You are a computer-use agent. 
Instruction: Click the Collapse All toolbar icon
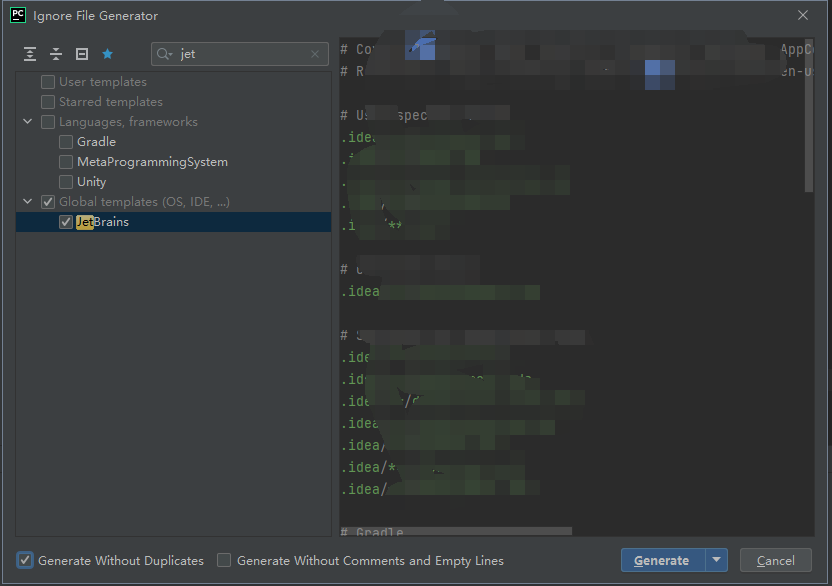pos(56,54)
